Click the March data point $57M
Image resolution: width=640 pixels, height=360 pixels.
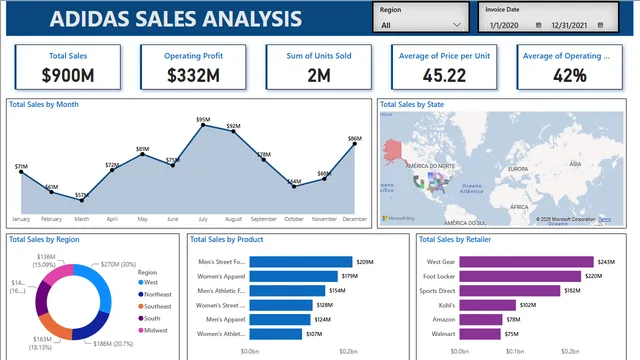pyautogui.click(x=82, y=200)
